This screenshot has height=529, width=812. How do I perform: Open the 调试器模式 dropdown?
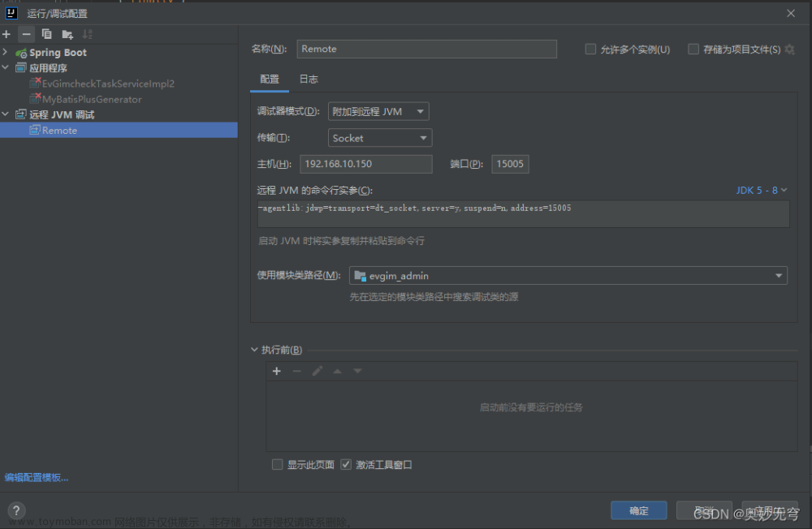(x=378, y=111)
